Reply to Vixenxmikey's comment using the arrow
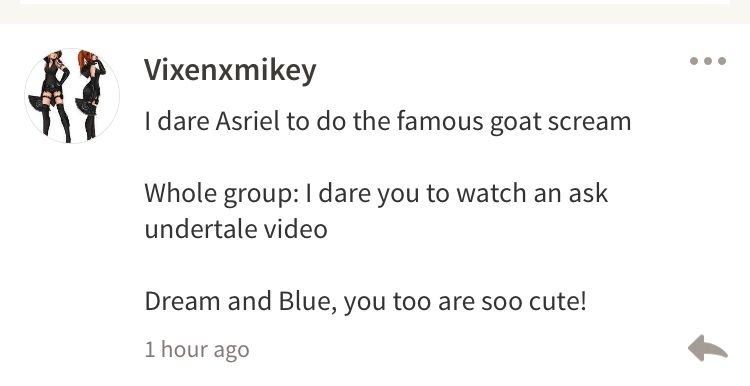 (708, 348)
